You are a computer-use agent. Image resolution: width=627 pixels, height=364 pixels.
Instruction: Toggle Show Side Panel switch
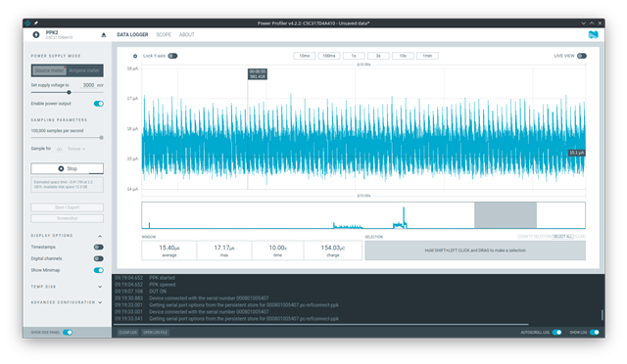68,333
